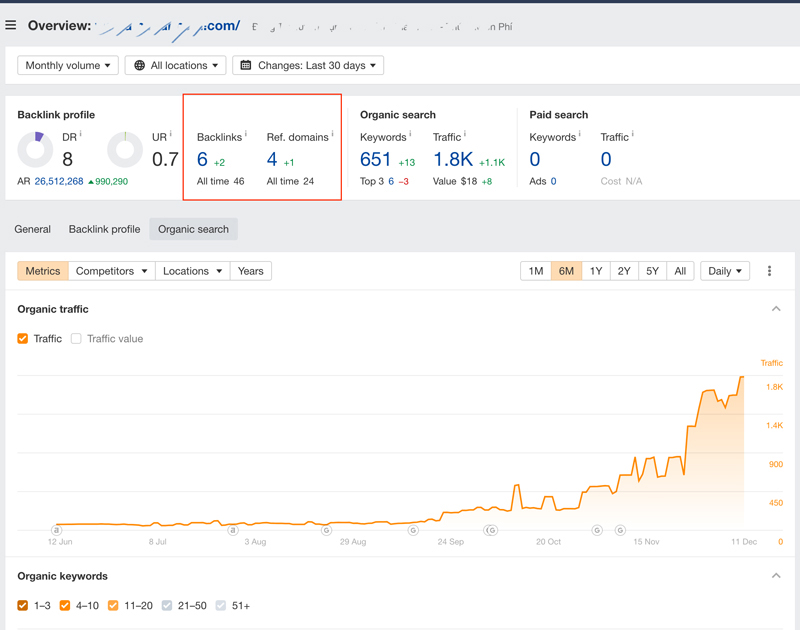This screenshot has width=800, height=630.
Task: Switch to the Backlink profile tab
Action: 105,229
